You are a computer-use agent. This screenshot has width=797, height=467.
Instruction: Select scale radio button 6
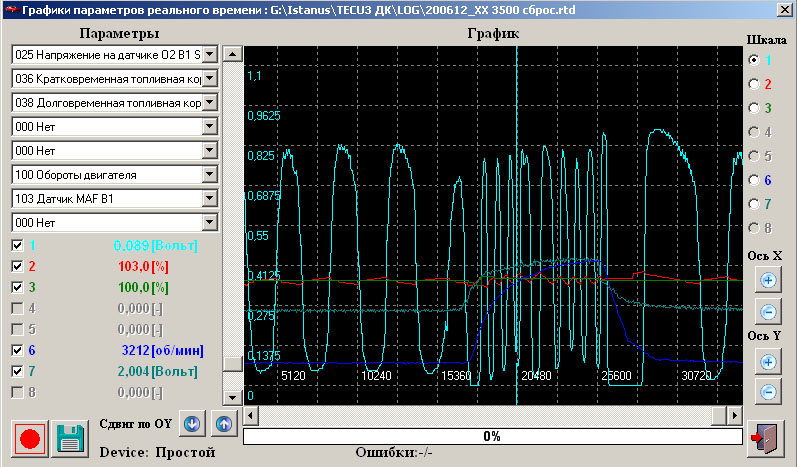[x=753, y=180]
